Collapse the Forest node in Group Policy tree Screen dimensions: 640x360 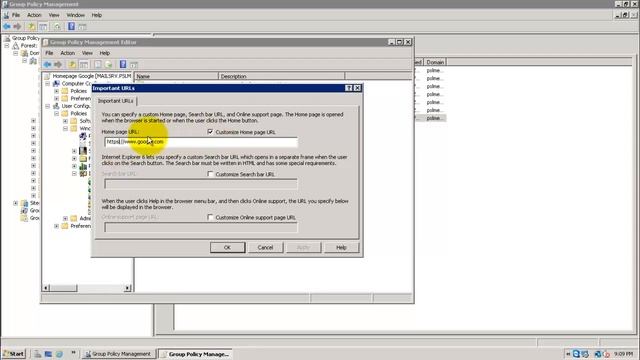[7, 46]
